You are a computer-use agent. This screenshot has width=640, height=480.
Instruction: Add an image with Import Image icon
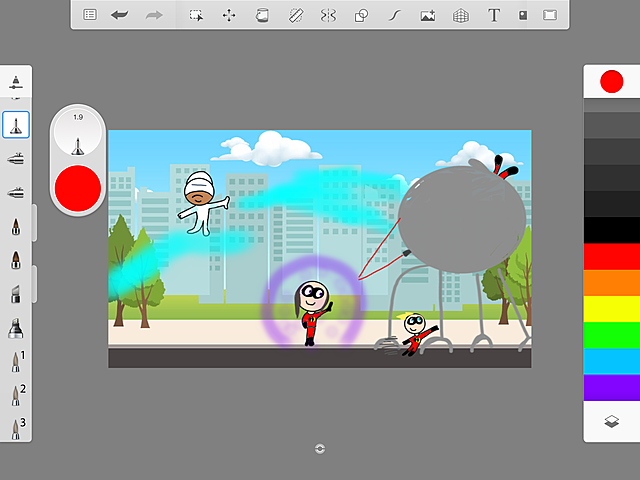(x=428, y=16)
